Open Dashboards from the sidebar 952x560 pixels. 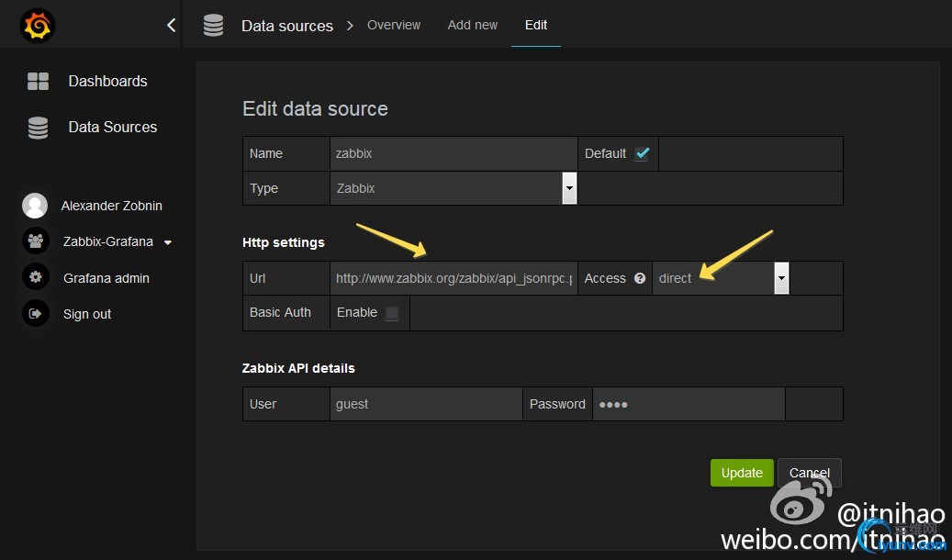coord(107,81)
